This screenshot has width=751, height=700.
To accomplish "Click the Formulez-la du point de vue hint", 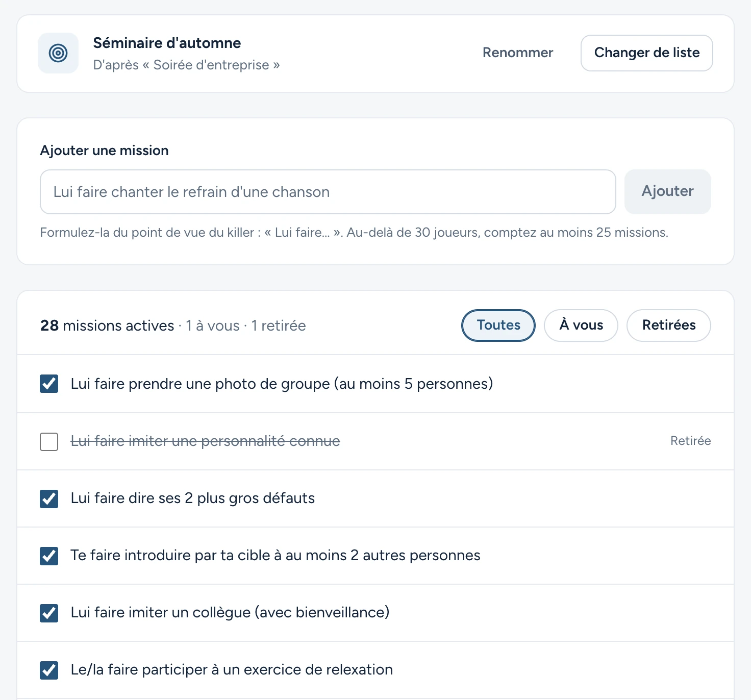I will pos(354,233).
